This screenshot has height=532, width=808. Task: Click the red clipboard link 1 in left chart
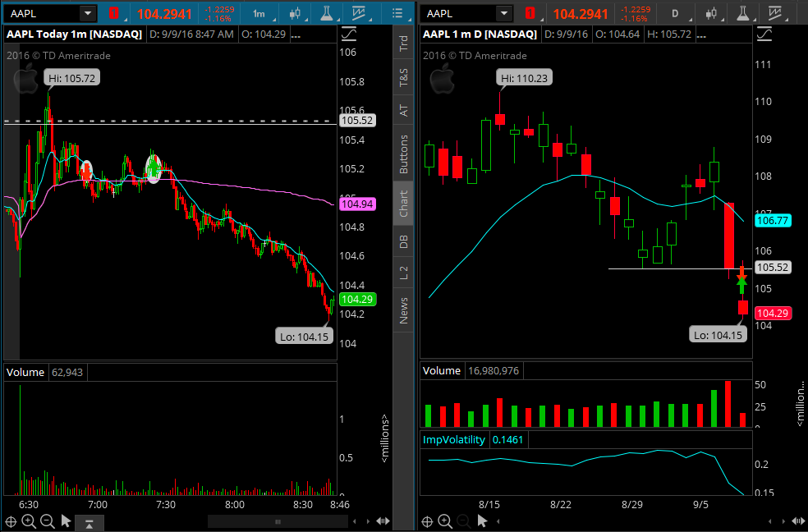tap(114, 13)
